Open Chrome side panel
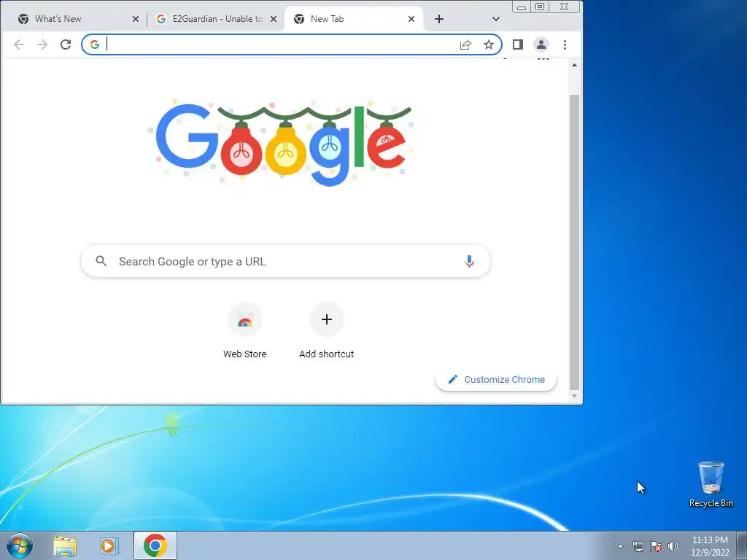The image size is (747, 560). 518,44
